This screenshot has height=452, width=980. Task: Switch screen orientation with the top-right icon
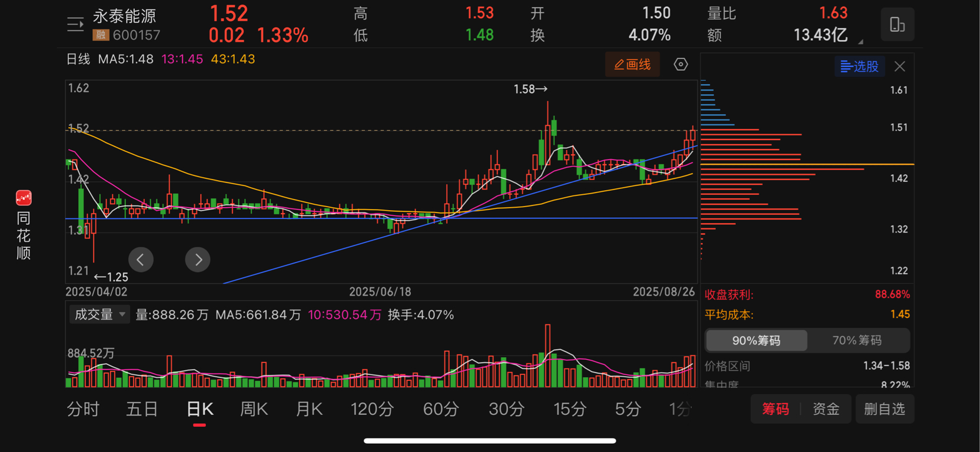pyautogui.click(x=897, y=25)
